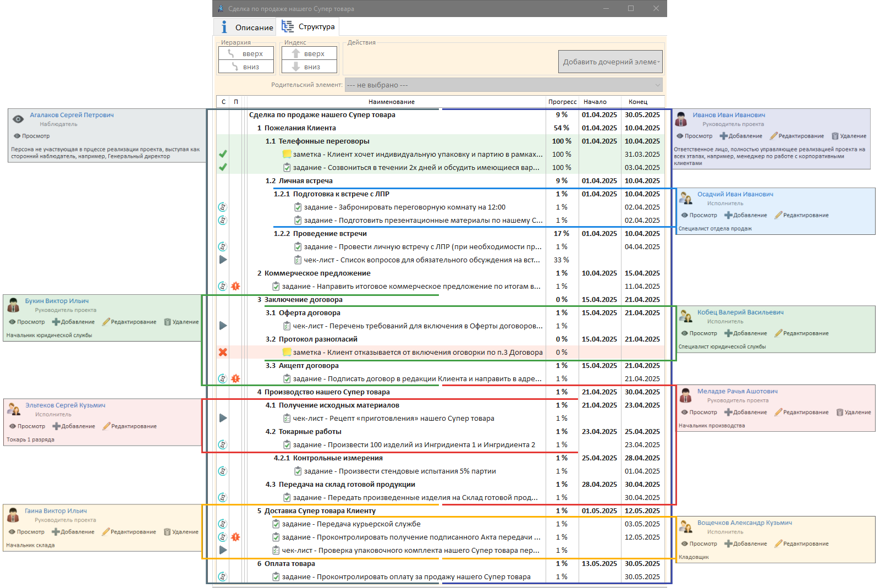This screenshot has width=880, height=588.
Task: Click the Наименование column header
Action: 392,102
